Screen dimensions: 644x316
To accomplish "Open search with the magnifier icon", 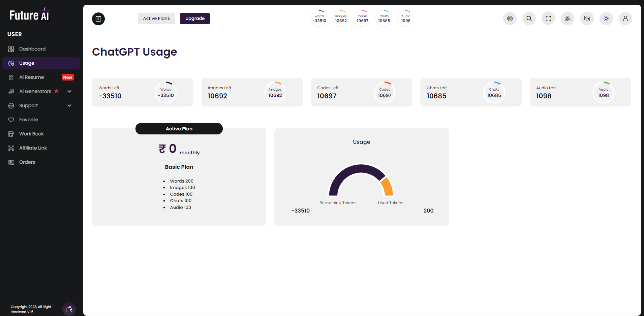I will (529, 19).
